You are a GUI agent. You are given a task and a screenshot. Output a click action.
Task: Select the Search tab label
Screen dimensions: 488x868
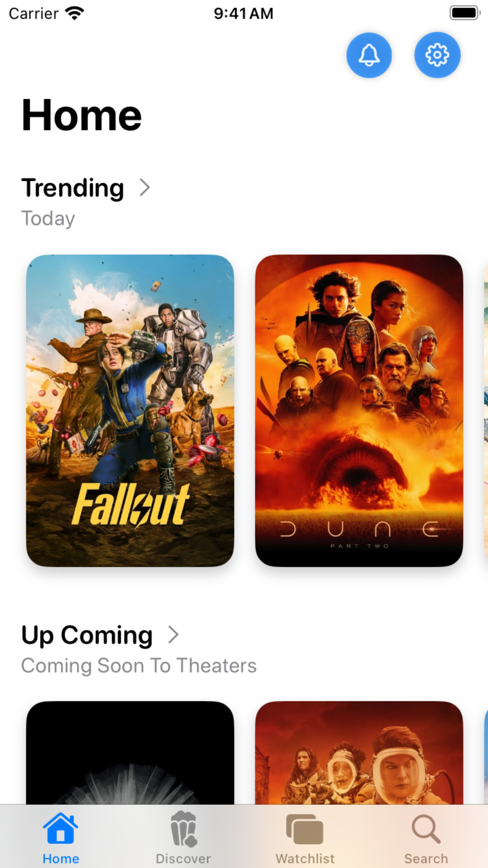click(426, 859)
